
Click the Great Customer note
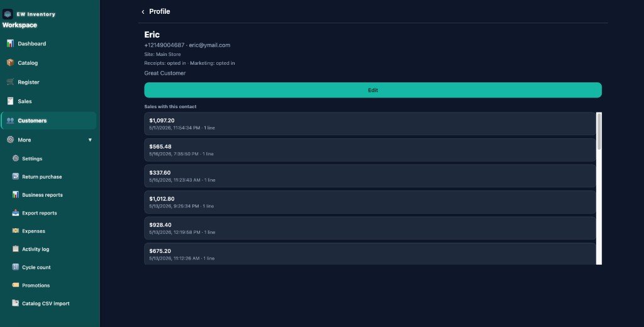click(165, 73)
